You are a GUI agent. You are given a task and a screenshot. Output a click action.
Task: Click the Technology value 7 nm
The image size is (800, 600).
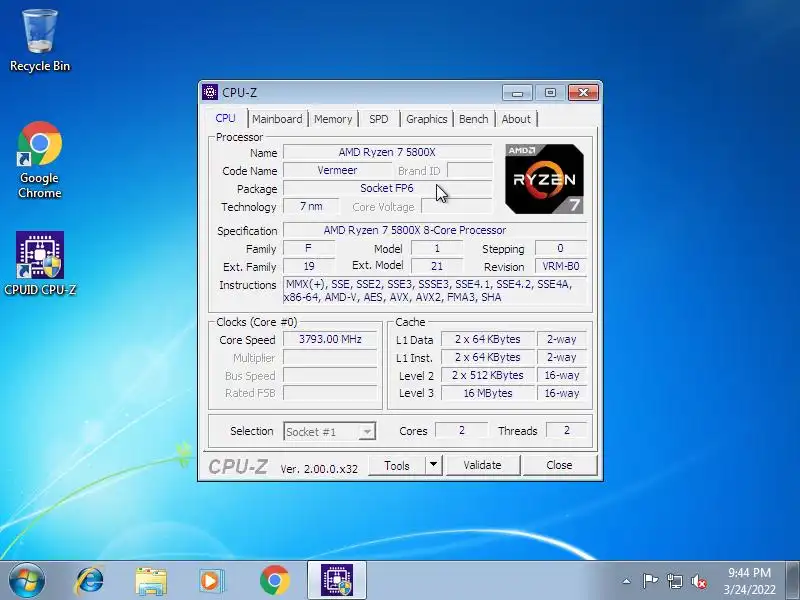pyautogui.click(x=311, y=207)
